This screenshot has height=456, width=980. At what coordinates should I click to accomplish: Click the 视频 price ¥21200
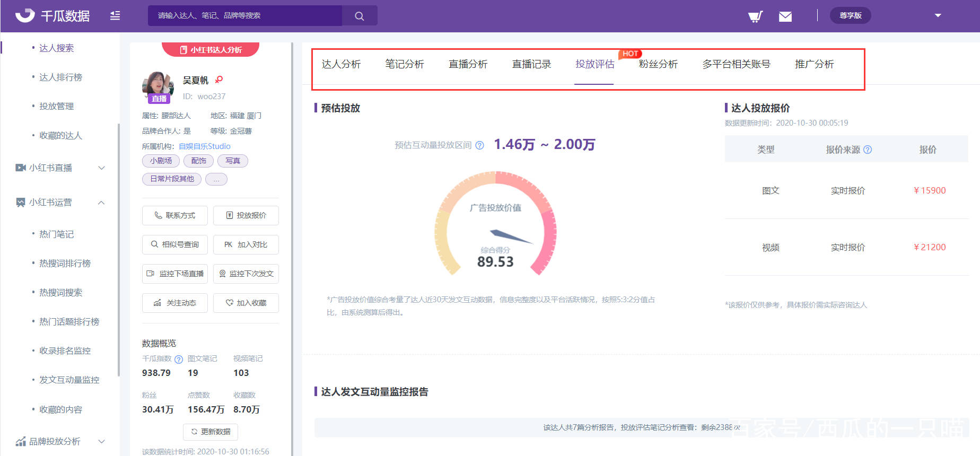pos(930,247)
